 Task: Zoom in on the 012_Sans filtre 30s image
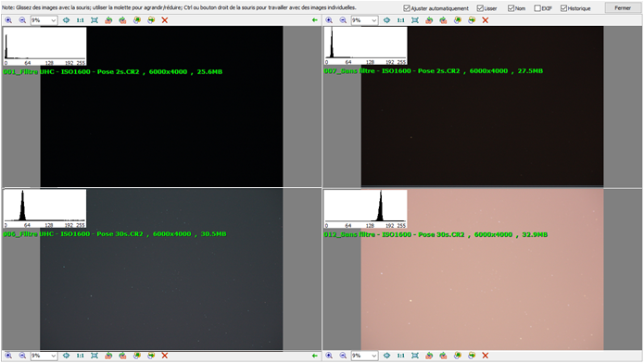(x=329, y=356)
